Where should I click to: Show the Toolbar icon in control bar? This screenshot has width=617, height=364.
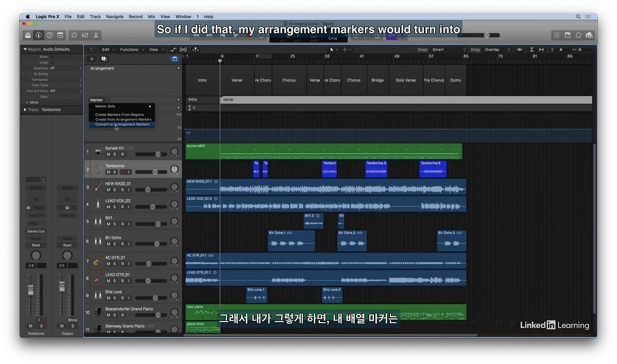tap(60, 35)
